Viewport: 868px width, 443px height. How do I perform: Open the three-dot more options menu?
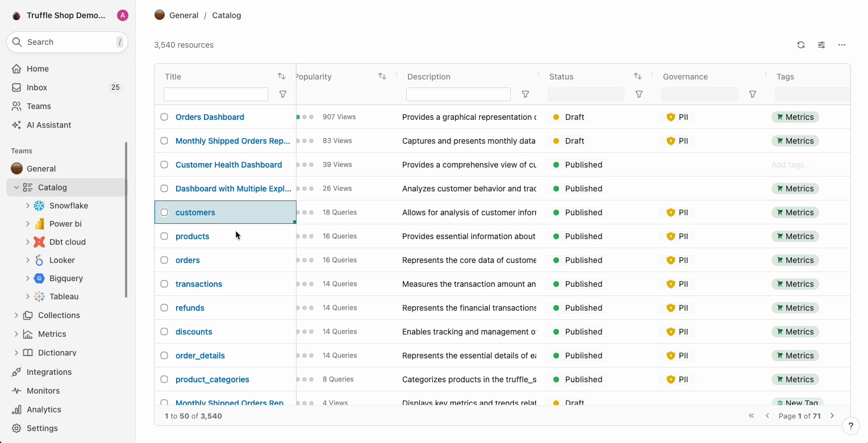(x=842, y=45)
